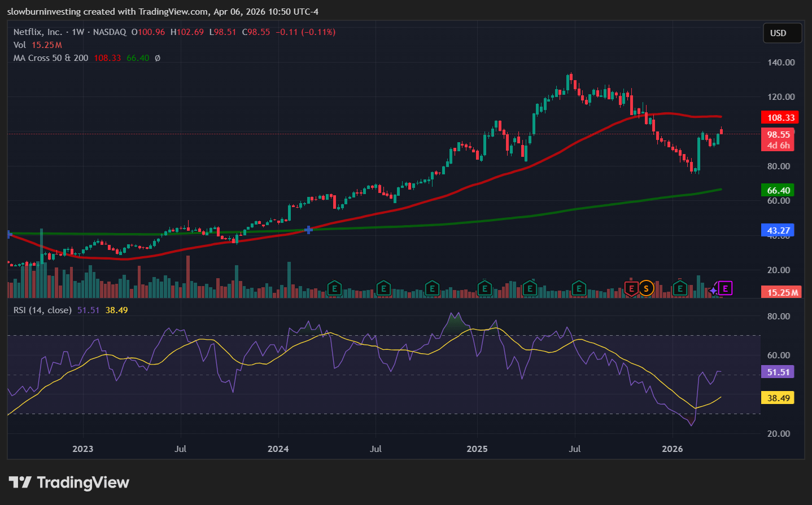The width and height of the screenshot is (812, 505).
Task: Click the −0.11 (−0.11%) change value
Action: (305, 32)
